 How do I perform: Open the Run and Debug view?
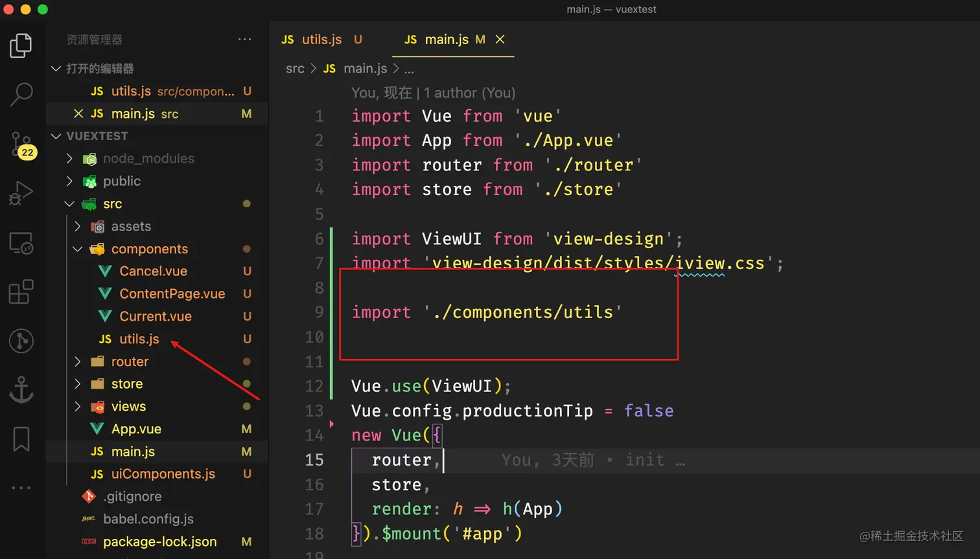(21, 193)
